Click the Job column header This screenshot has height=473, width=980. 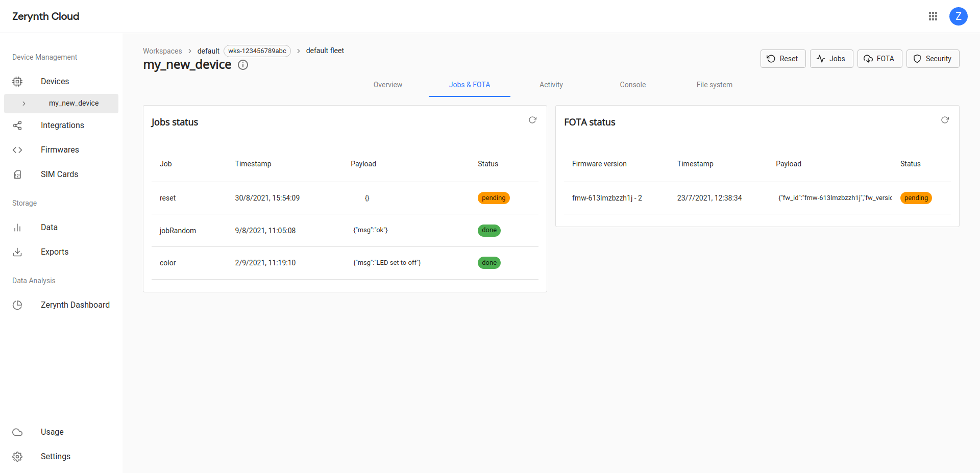(x=165, y=164)
